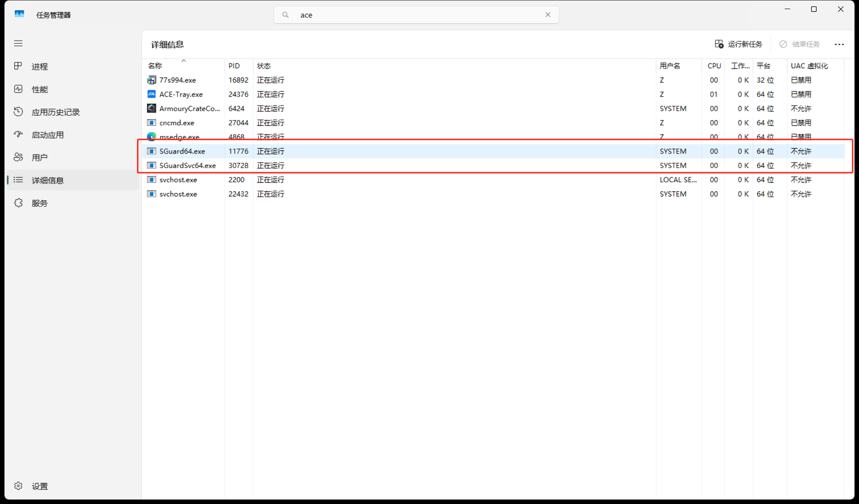The image size is (859, 504).
Task: Open the 进程 (Processes) page
Action: 73,67
